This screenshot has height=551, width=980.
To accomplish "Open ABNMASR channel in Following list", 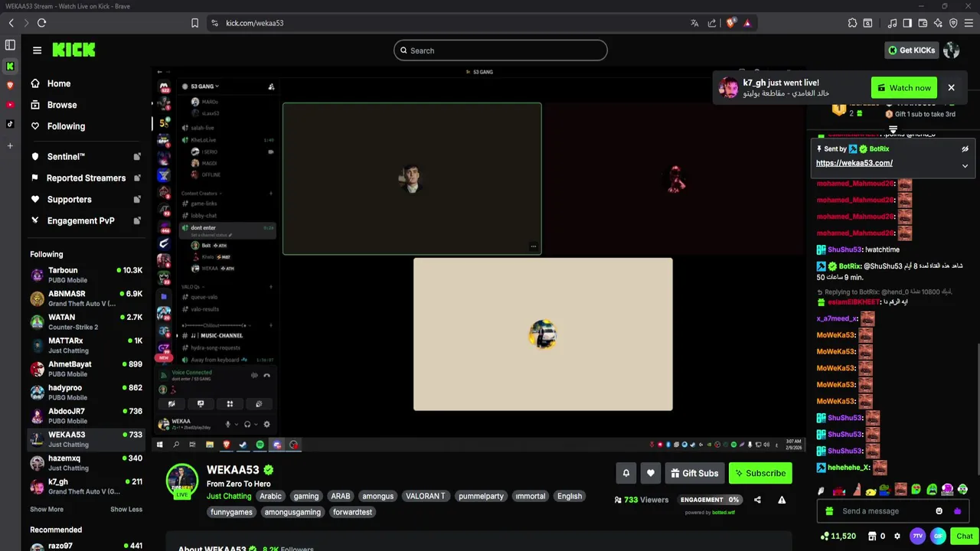I will [x=86, y=298].
